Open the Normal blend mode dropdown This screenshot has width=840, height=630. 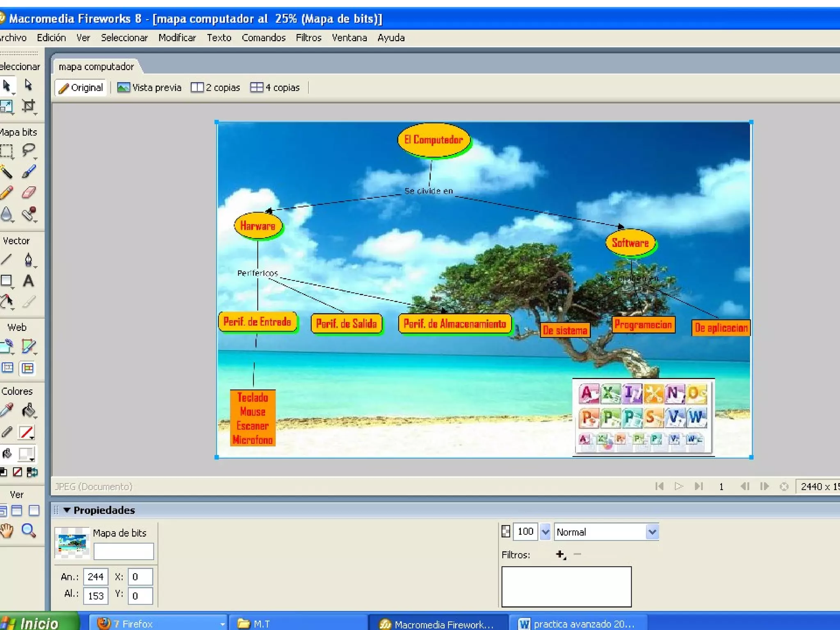click(x=652, y=532)
